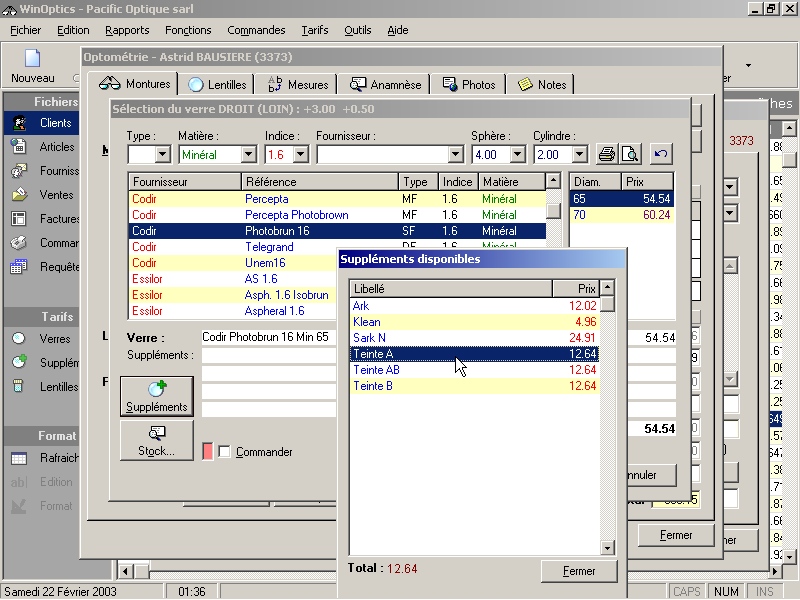Click the printer icon in lens selection
This screenshot has height=600, width=800.
[x=606, y=154]
